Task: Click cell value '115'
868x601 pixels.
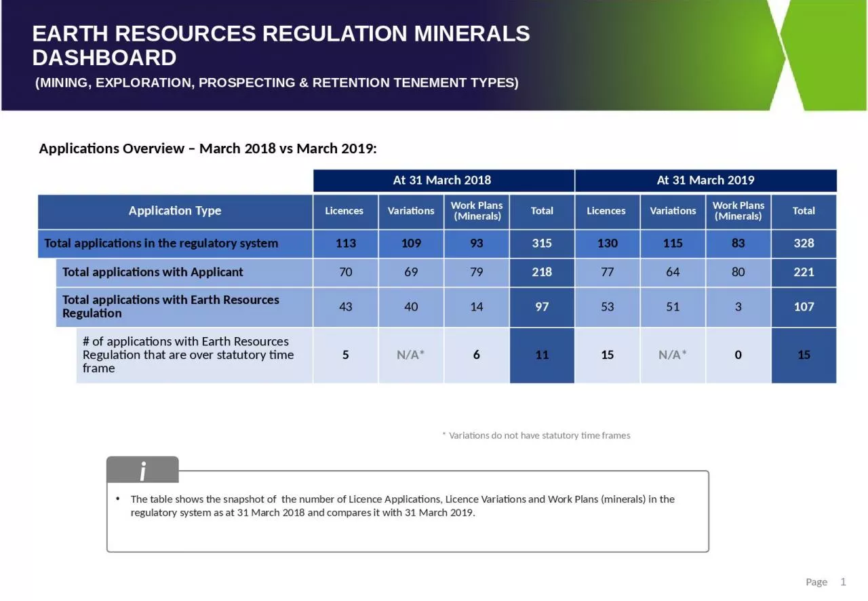Action: [x=673, y=244]
